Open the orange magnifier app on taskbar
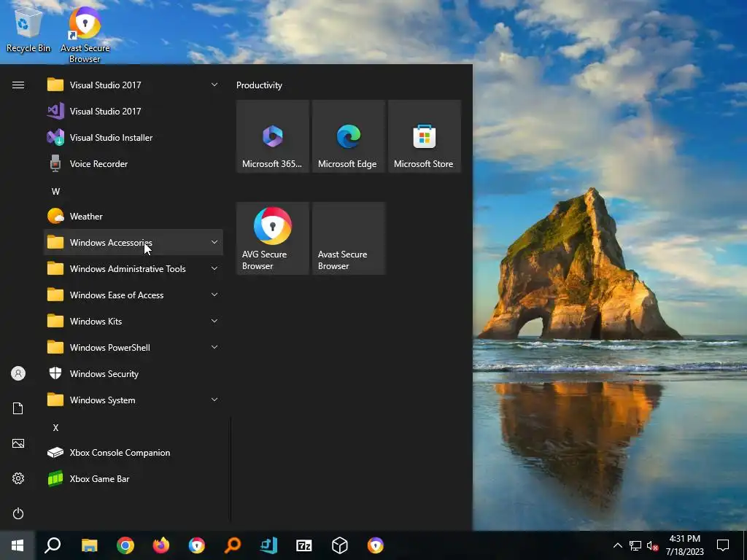The height and width of the screenshot is (560, 747). point(233,545)
